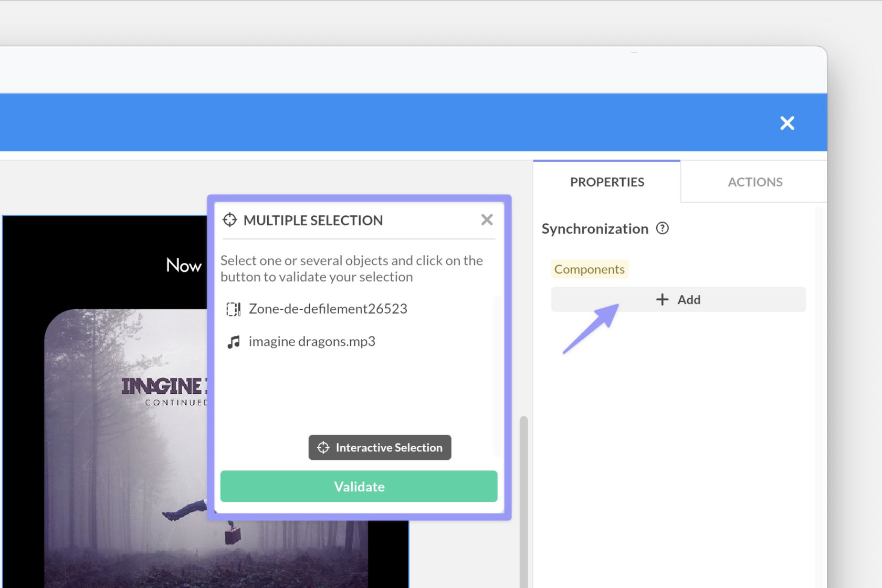Image resolution: width=882 pixels, height=588 pixels.
Task: Close the Multiple Selection dialog
Action: coord(487,220)
